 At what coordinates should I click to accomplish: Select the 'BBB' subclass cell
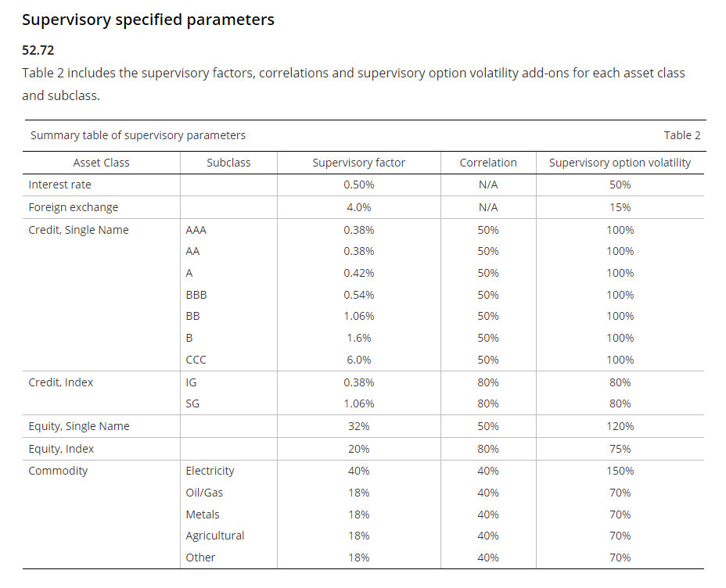(x=196, y=295)
